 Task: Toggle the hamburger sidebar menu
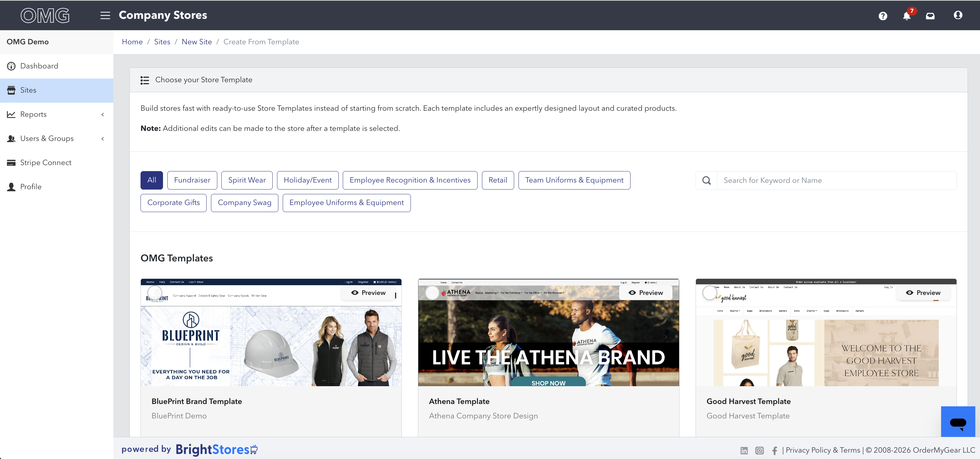click(105, 15)
